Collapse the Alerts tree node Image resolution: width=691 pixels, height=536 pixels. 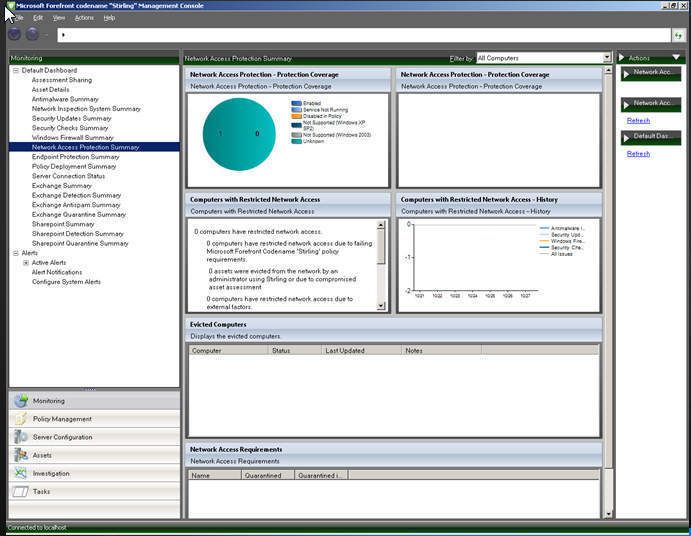(16, 253)
